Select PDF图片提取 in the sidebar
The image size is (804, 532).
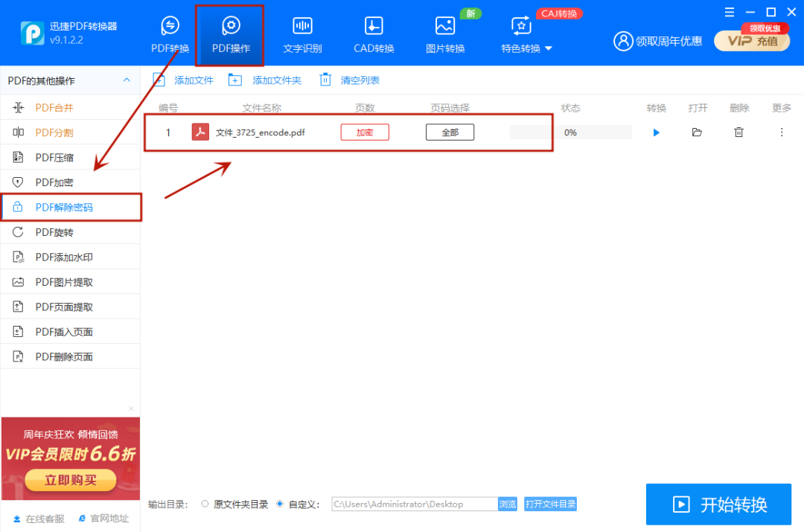point(70,282)
